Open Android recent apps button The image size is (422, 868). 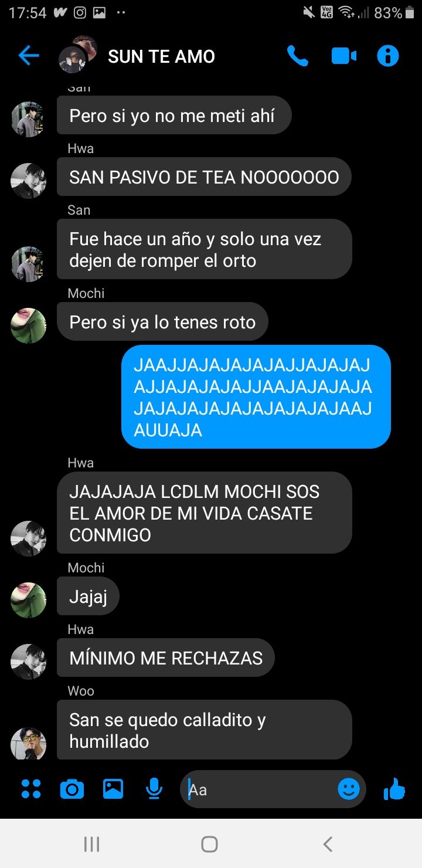91,844
